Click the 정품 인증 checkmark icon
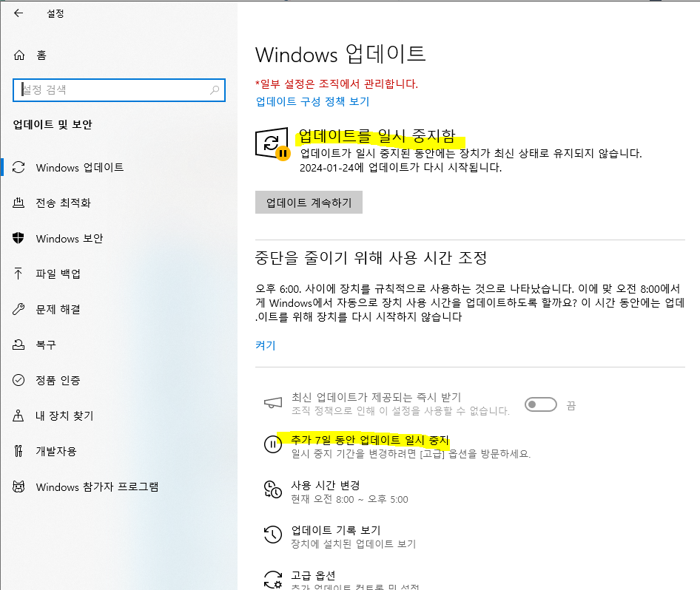 click(x=18, y=380)
